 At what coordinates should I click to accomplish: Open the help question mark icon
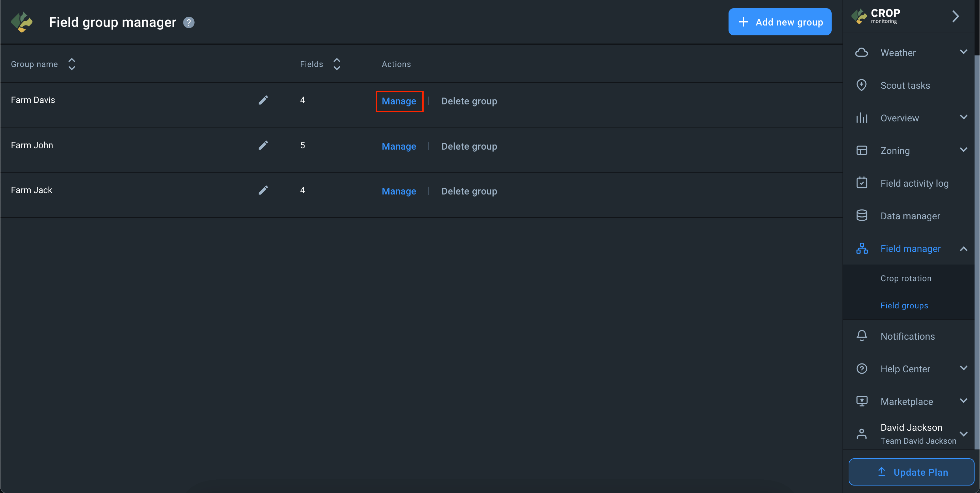pos(189,22)
